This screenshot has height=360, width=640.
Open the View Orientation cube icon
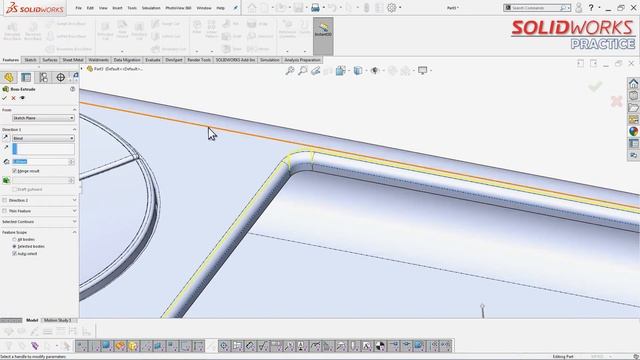click(340, 71)
